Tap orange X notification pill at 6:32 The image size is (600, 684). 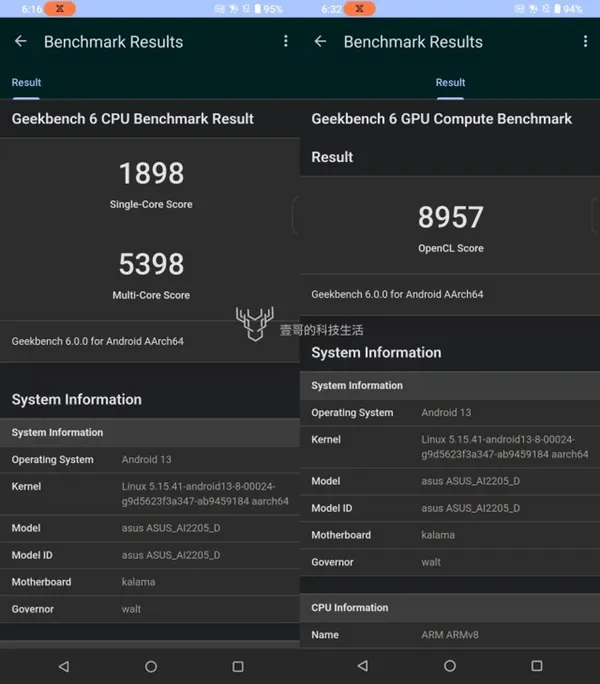[x=360, y=8]
